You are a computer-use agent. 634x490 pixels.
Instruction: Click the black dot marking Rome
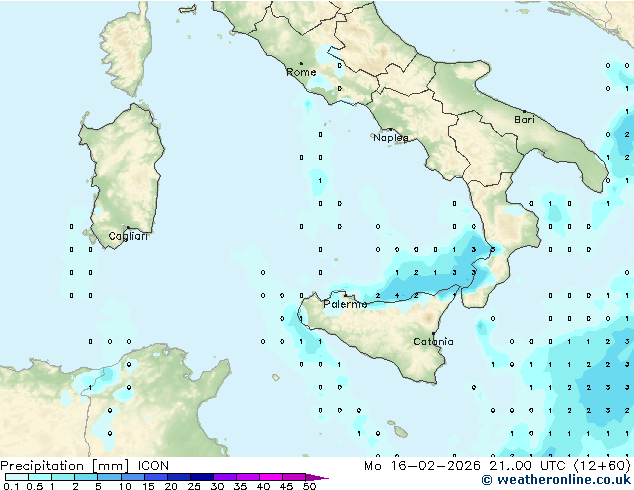coord(301,63)
